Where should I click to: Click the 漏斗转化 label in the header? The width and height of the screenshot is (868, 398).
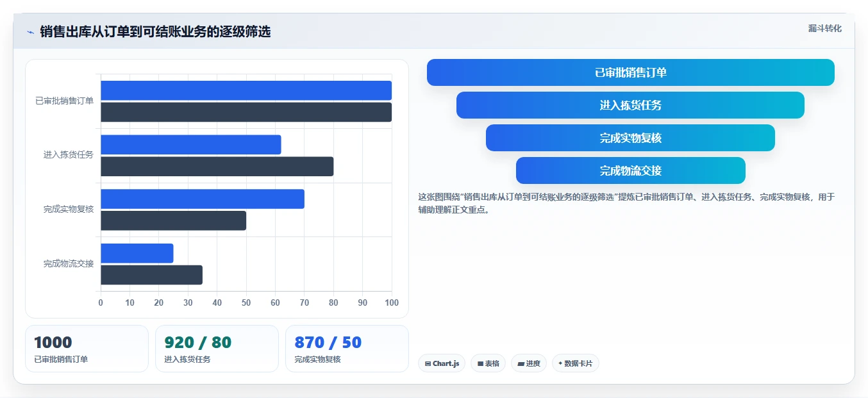click(825, 29)
